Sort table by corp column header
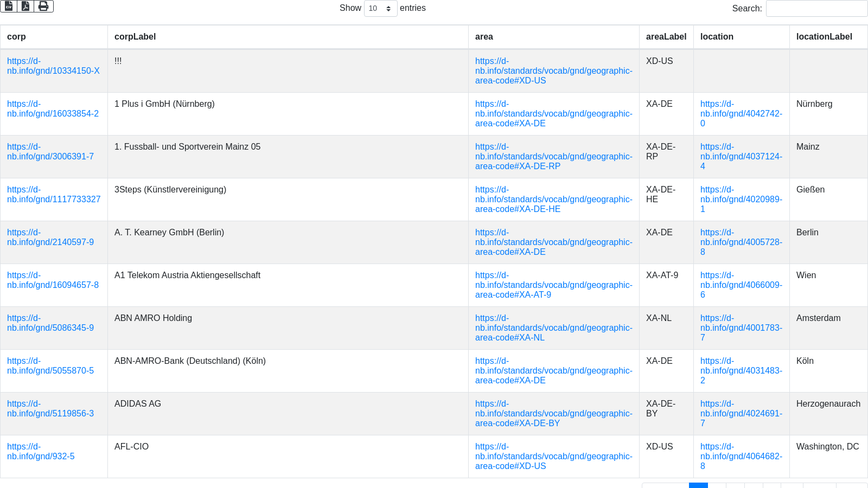Image resolution: width=868 pixels, height=488 pixels. pyautogui.click(x=16, y=37)
